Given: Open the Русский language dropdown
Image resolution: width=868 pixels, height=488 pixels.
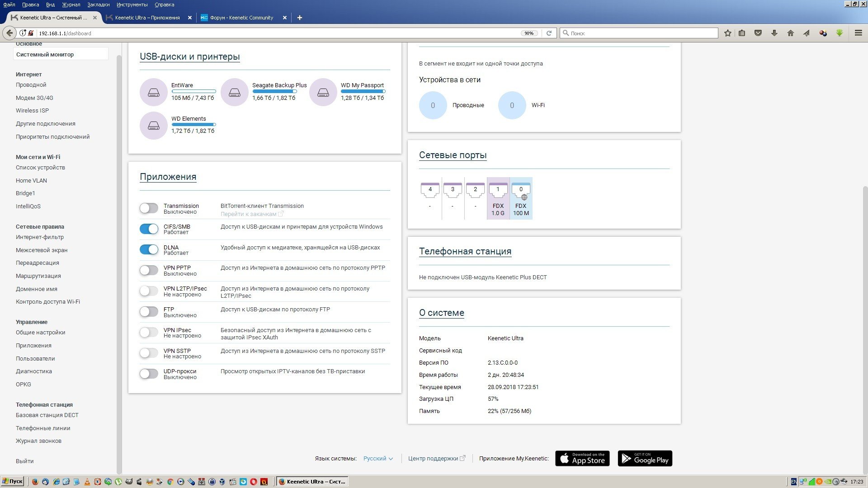Looking at the screenshot, I should coord(378,459).
